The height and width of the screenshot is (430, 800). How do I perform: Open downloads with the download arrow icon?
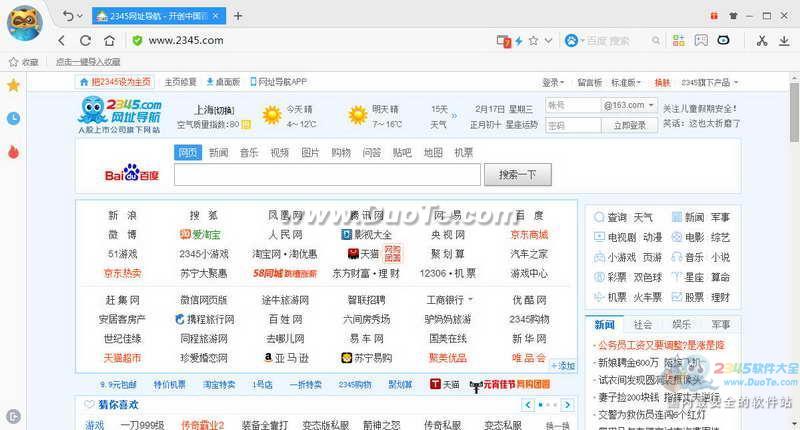pos(784,40)
